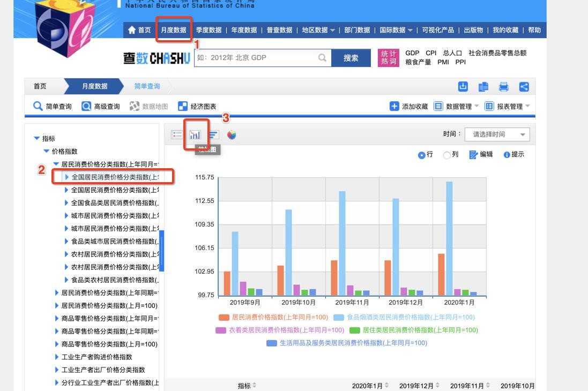Switch to the pie chart view icon

click(232, 135)
